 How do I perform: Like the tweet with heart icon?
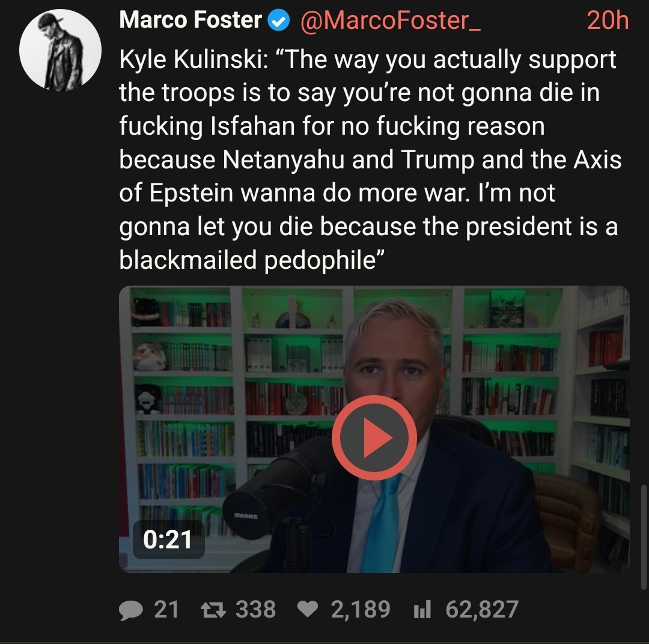point(306,610)
